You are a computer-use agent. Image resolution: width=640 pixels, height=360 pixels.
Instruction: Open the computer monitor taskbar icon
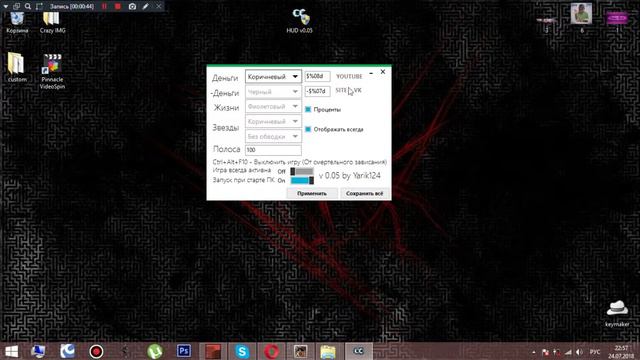tap(38, 351)
